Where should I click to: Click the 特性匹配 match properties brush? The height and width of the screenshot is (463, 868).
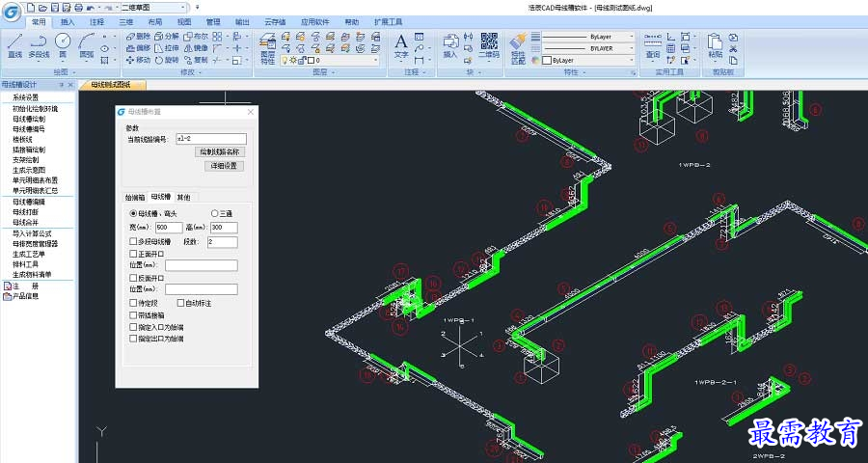coord(518,48)
